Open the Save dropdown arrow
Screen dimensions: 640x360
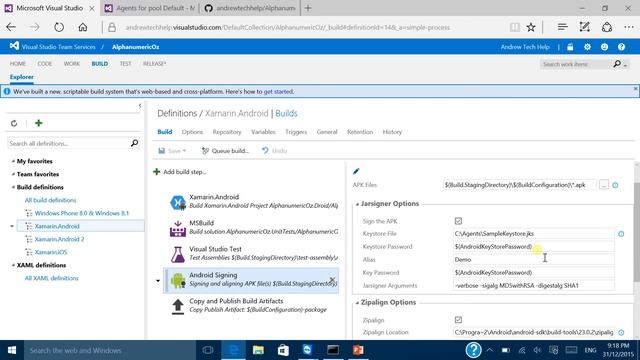click(184, 151)
